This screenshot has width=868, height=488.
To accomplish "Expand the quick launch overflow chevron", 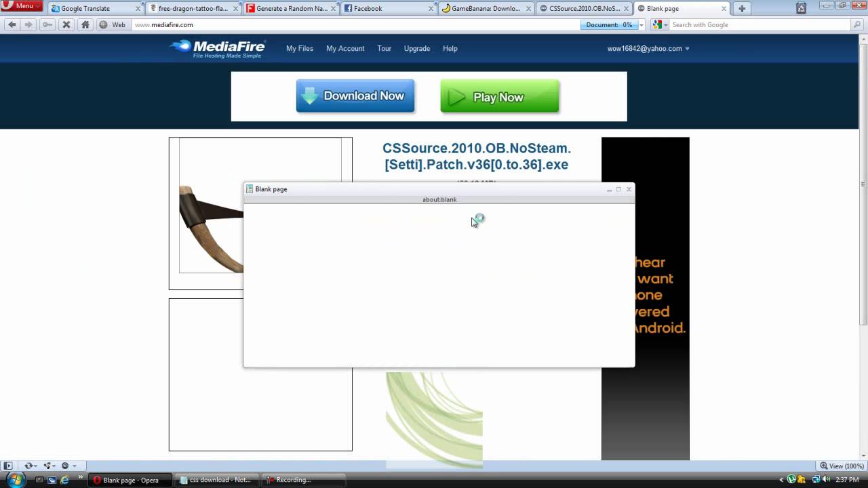I will pos(81,479).
